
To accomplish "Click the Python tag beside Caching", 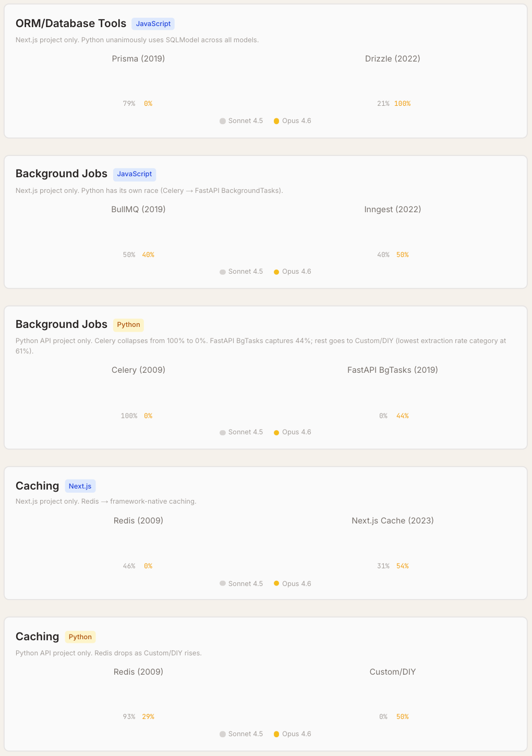I will tap(80, 637).
